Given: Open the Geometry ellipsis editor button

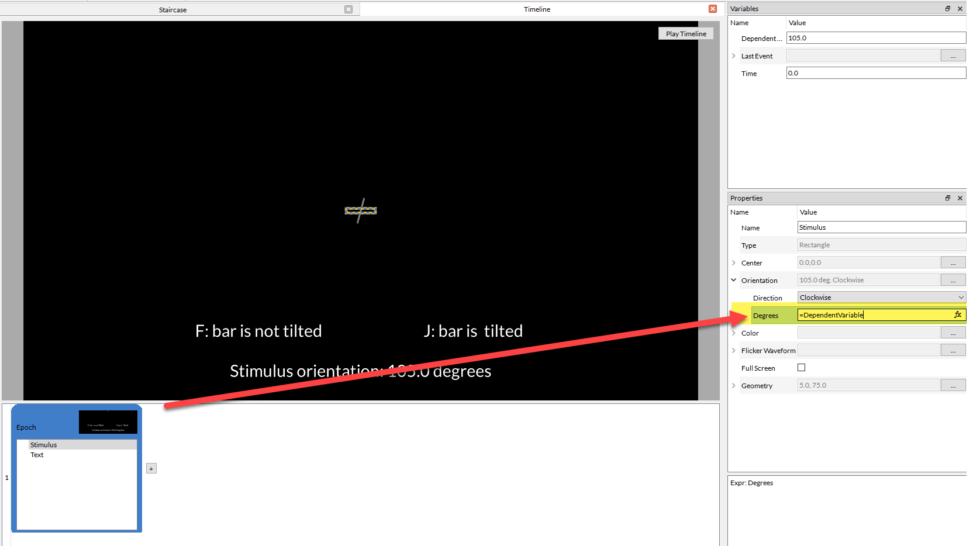Looking at the screenshot, I should 953,386.
